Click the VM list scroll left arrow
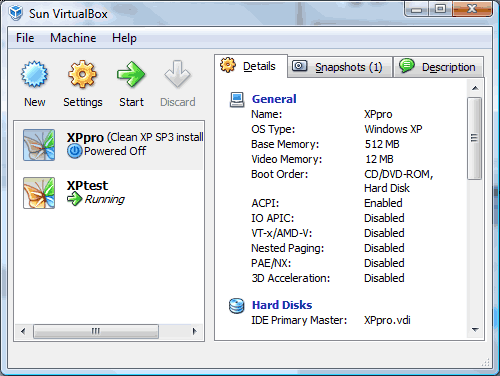The image size is (500, 376). click(x=23, y=331)
